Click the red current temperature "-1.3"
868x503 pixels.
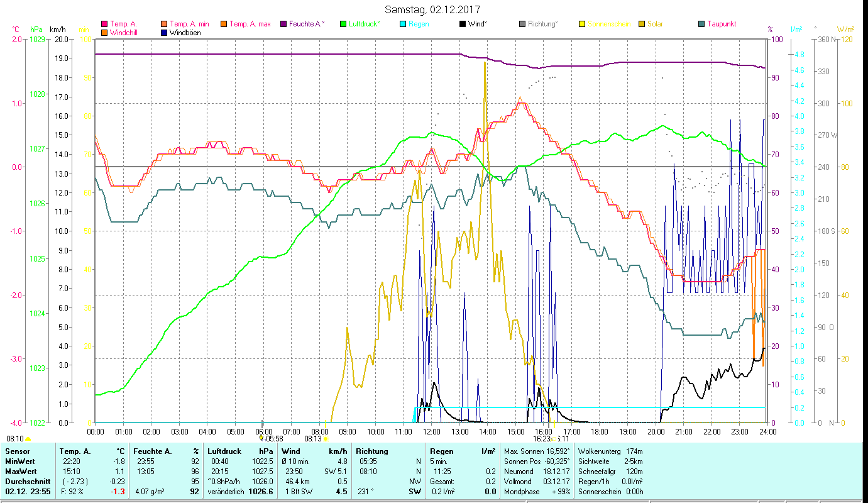click(x=118, y=492)
